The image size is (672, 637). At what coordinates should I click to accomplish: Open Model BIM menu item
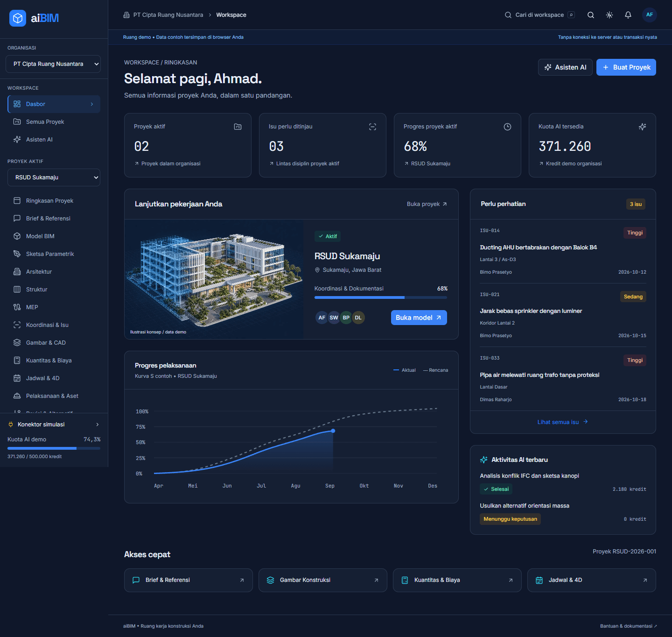(54, 236)
